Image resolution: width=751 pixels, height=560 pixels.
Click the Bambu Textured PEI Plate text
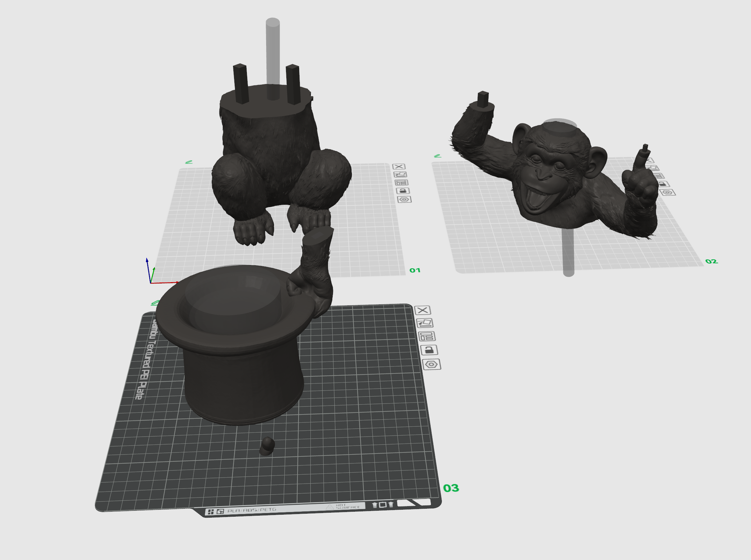[x=147, y=359]
